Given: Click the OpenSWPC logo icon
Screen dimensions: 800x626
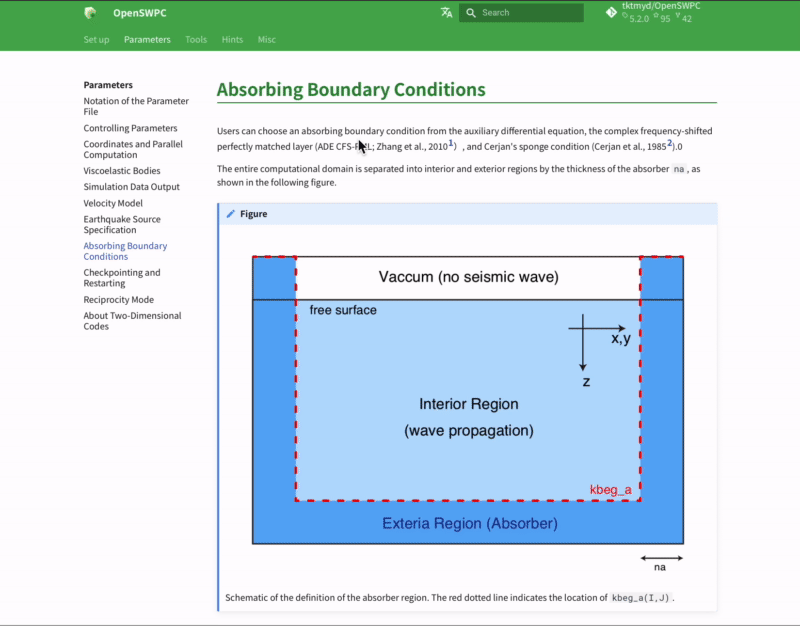Looking at the screenshot, I should 90,13.
